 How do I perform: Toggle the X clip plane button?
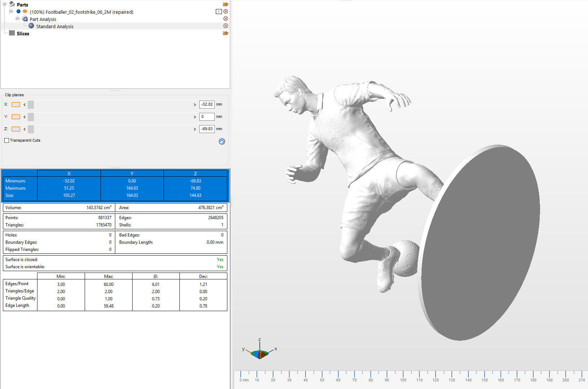click(x=16, y=105)
